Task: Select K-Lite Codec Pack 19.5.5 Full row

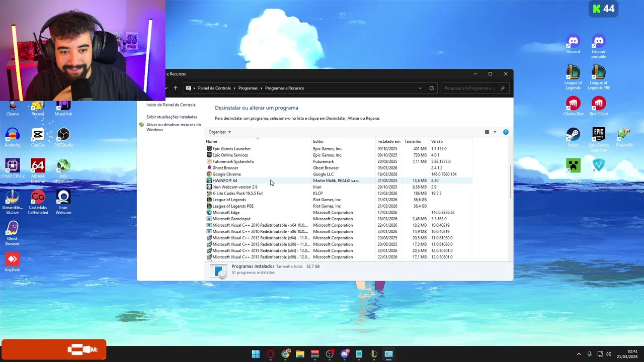Action: coord(339,194)
